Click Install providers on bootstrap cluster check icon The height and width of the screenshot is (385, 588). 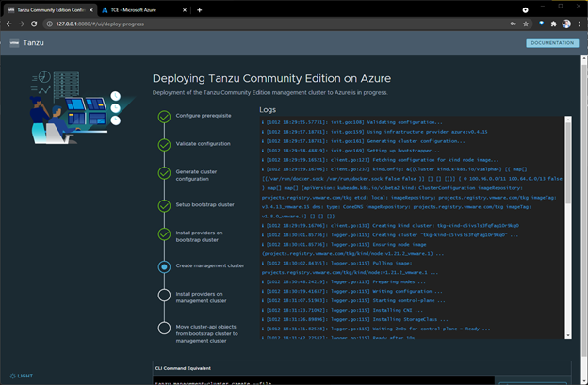point(164,234)
